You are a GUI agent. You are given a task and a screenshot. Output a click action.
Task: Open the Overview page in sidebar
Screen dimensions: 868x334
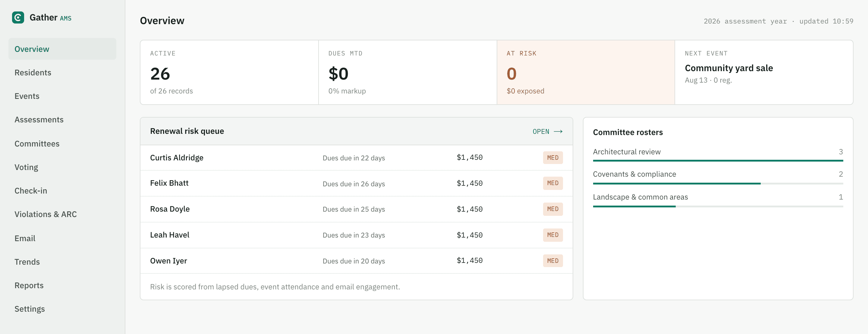click(x=62, y=49)
